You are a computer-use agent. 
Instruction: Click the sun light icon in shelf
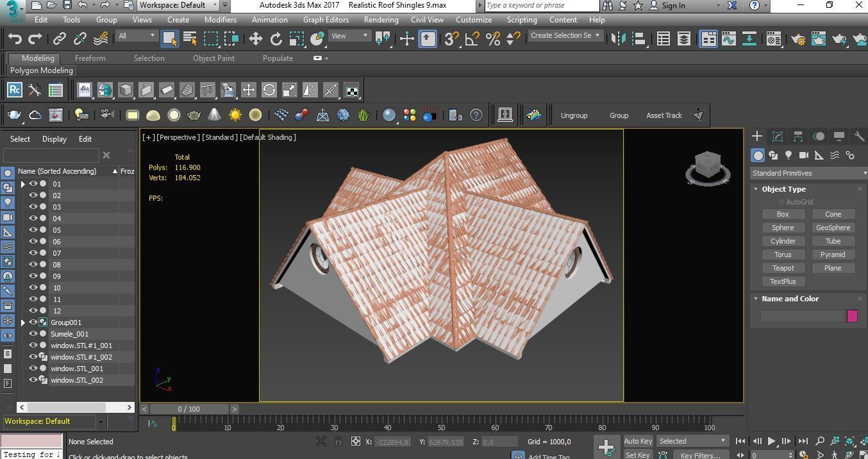click(x=235, y=115)
